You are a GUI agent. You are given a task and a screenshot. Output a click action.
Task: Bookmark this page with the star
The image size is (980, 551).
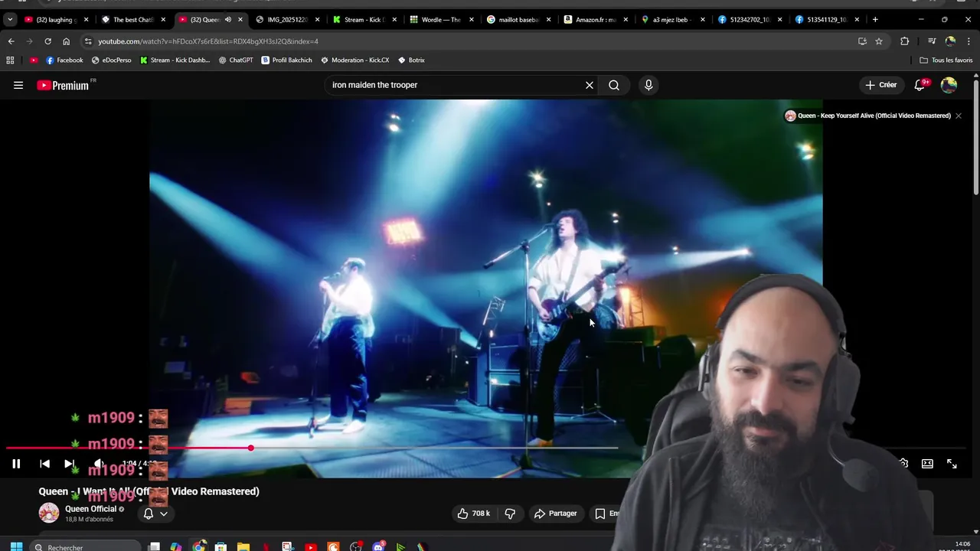tap(879, 41)
